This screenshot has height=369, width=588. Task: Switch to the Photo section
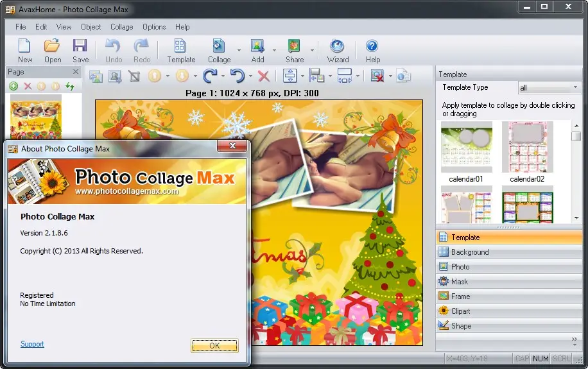coord(509,266)
